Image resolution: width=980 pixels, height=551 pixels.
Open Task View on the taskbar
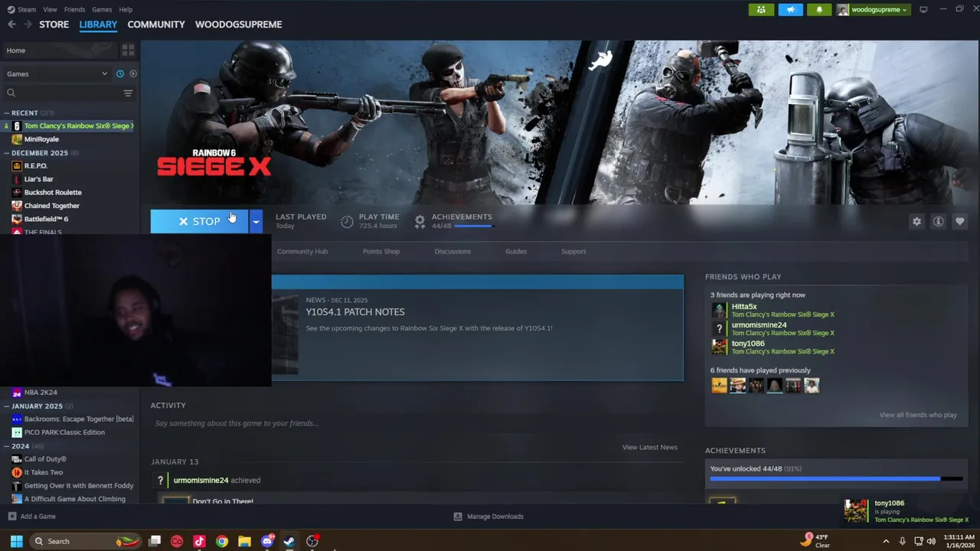coord(155,541)
